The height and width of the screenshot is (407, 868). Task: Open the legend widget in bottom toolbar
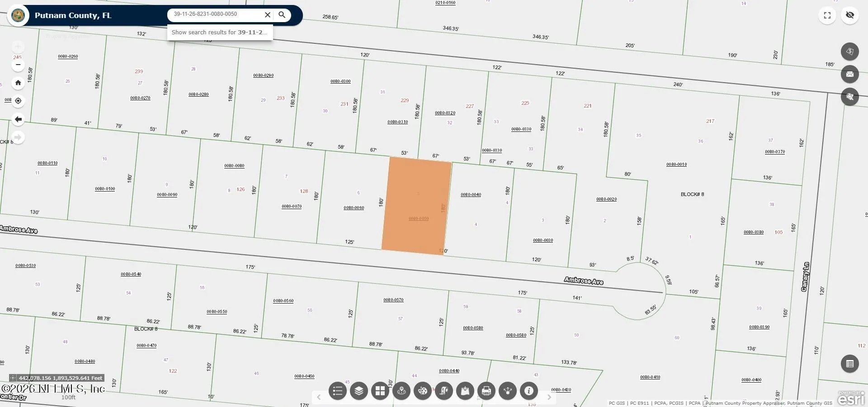tap(338, 391)
